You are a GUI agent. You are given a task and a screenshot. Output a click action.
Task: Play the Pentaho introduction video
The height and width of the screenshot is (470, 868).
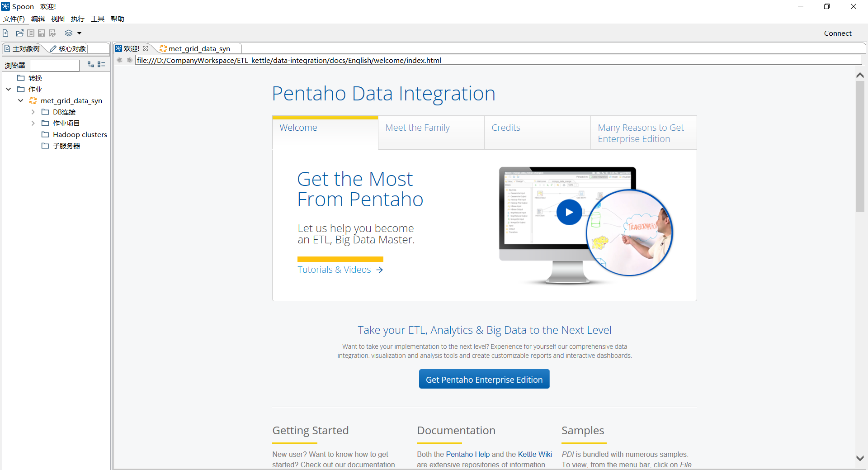569,212
